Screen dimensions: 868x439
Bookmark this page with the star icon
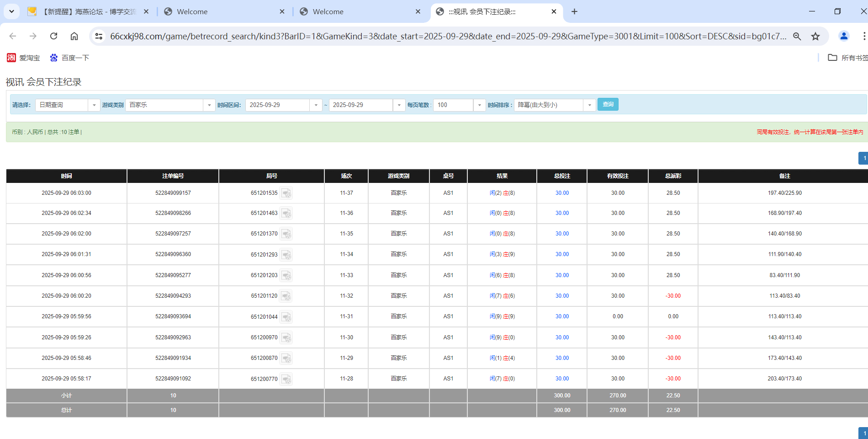tap(815, 36)
